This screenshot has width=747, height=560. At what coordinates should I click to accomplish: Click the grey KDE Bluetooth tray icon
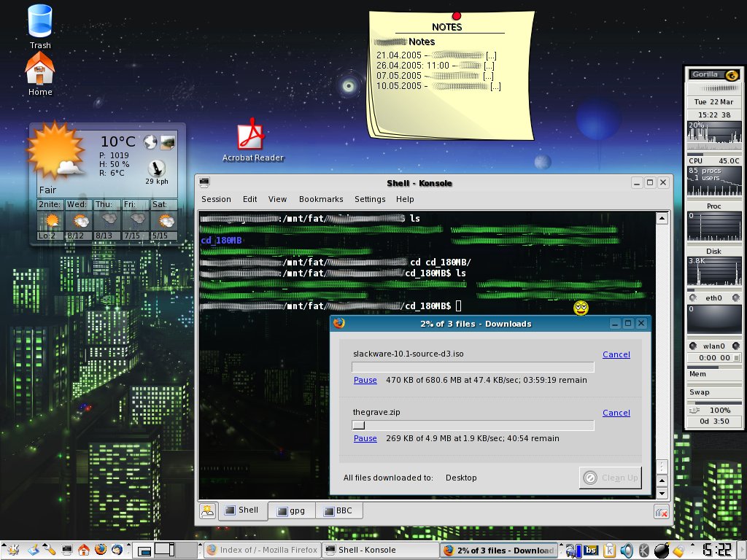coord(644,551)
